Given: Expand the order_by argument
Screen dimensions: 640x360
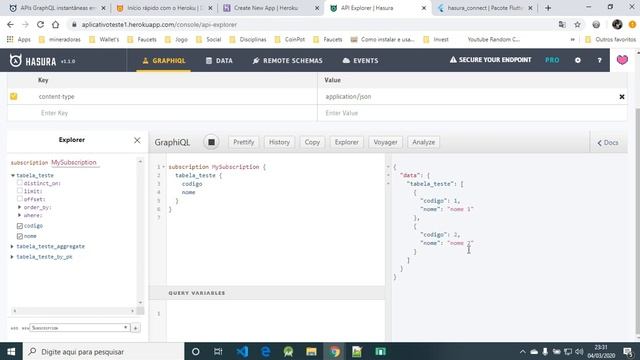Looking at the screenshot, I should (19, 207).
